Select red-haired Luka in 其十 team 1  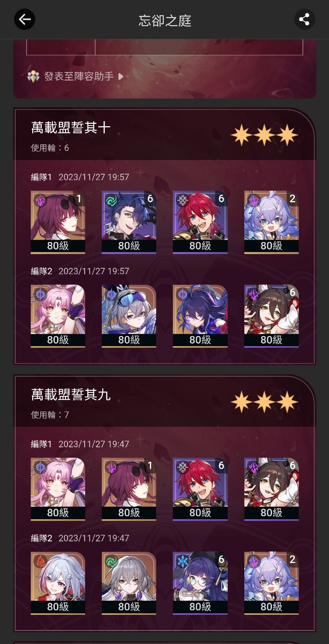[x=200, y=222]
